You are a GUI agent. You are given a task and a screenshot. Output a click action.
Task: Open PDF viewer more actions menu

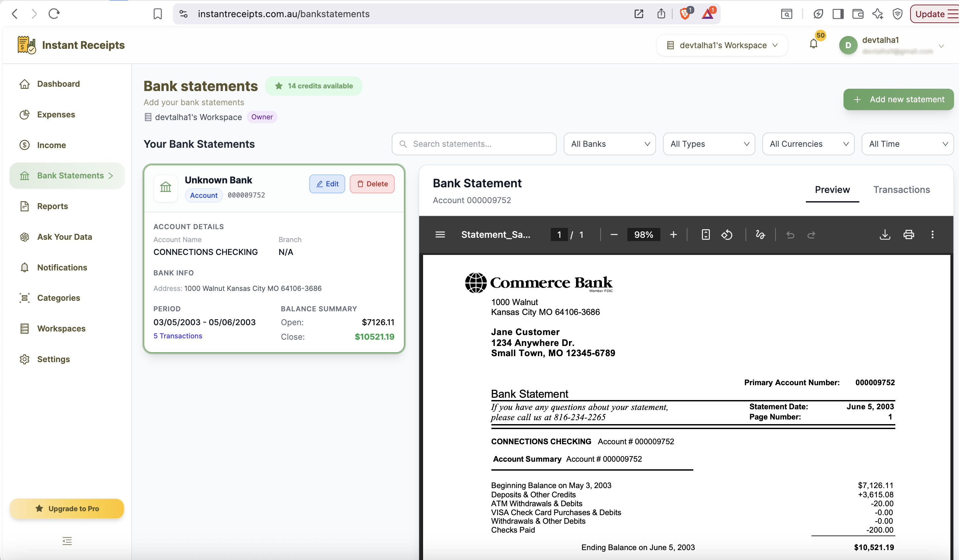[x=932, y=235]
